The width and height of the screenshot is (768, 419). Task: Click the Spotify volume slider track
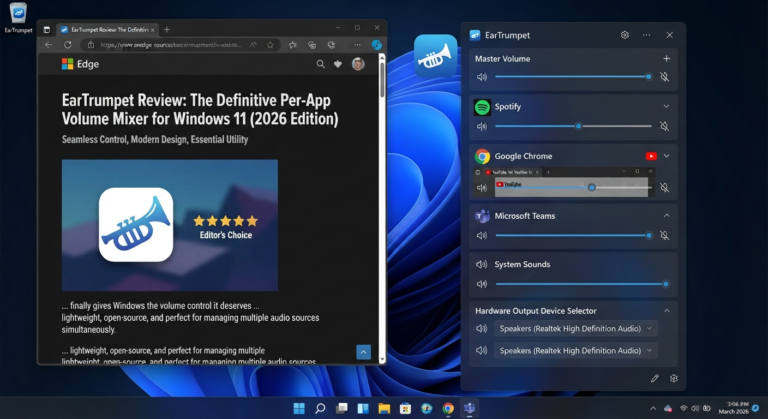point(573,126)
